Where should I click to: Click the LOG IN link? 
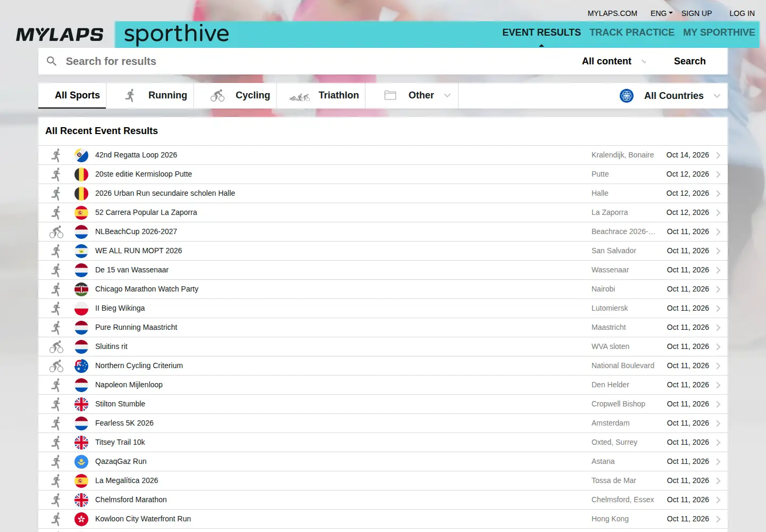pyautogui.click(x=742, y=13)
